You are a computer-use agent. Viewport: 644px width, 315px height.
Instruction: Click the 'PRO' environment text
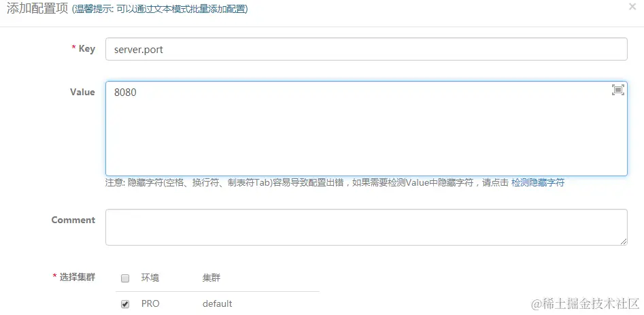pos(150,304)
